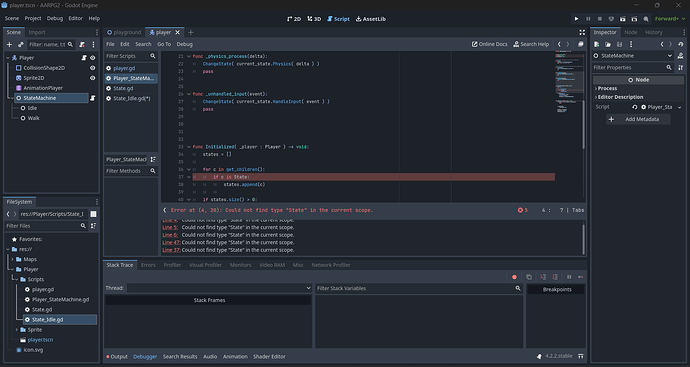Click Add Metadata button in Inspector
This screenshot has width=690, height=367.
tap(638, 119)
